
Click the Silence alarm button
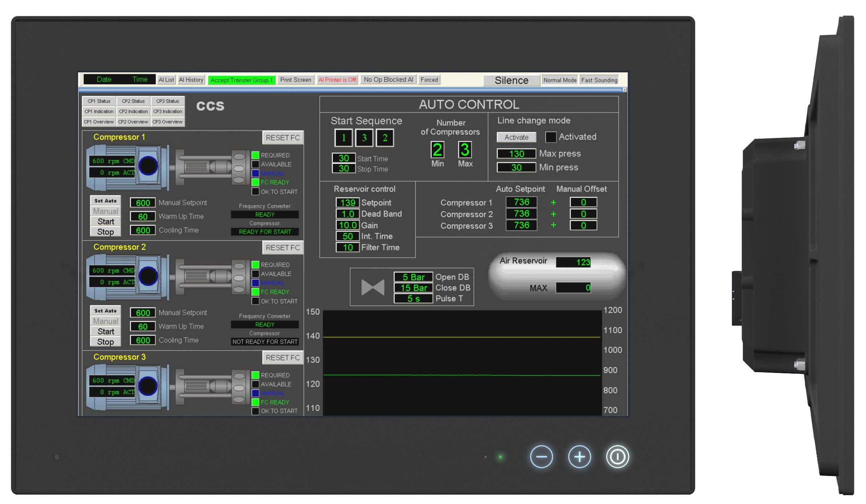tap(511, 80)
